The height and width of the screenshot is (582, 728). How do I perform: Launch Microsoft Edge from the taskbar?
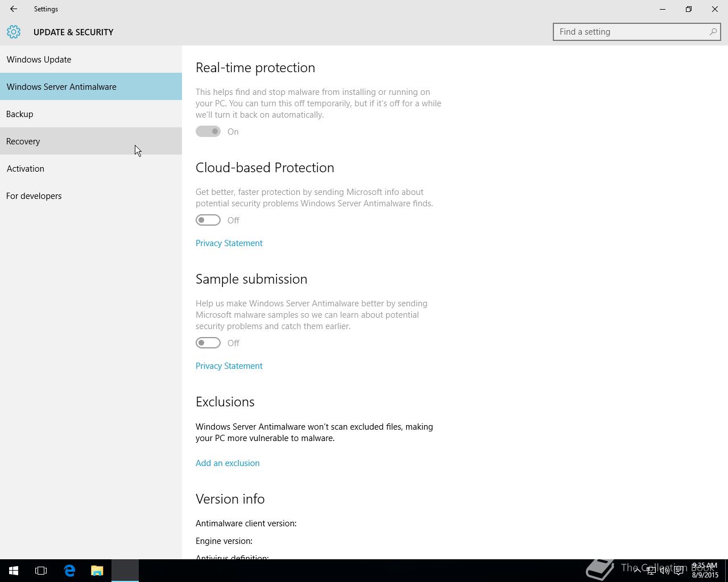click(69, 571)
